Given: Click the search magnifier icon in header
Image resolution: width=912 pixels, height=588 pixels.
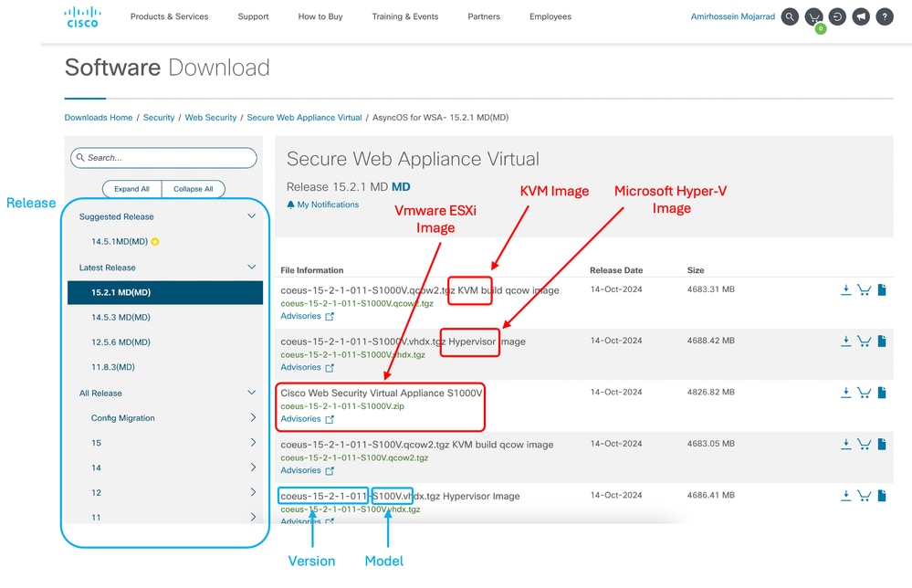Looking at the screenshot, I should [790, 16].
